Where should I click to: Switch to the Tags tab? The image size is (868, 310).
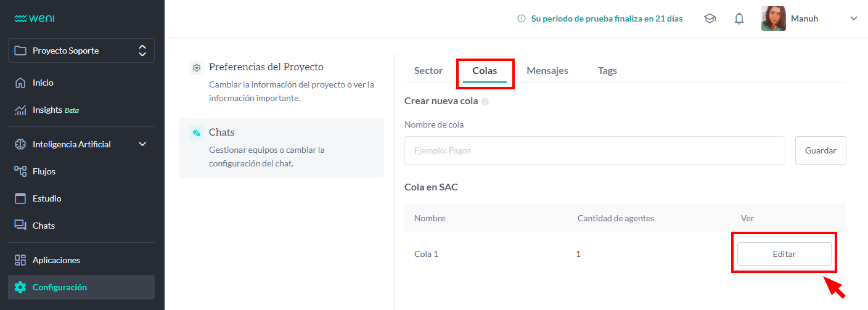(x=607, y=71)
